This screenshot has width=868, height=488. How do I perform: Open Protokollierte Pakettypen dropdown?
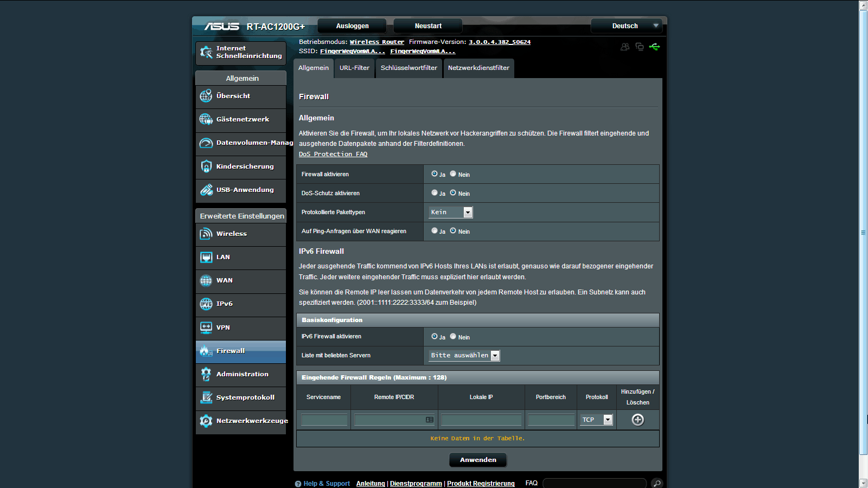[x=451, y=212]
